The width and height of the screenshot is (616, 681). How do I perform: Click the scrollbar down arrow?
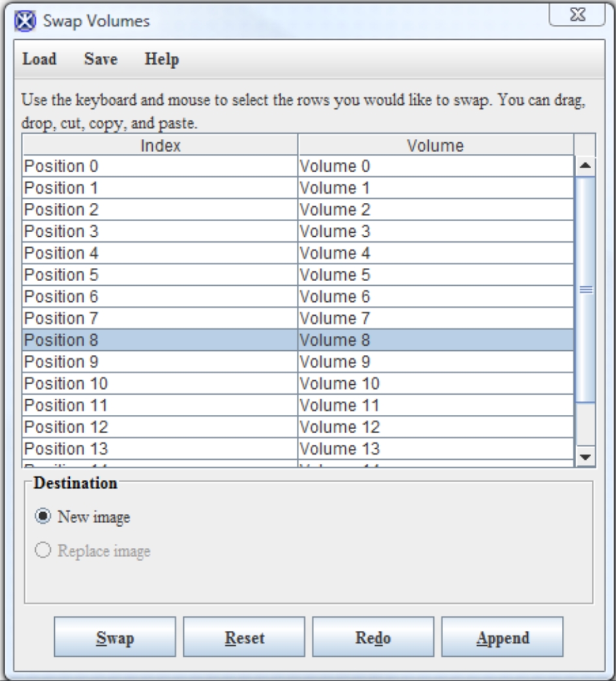[584, 457]
